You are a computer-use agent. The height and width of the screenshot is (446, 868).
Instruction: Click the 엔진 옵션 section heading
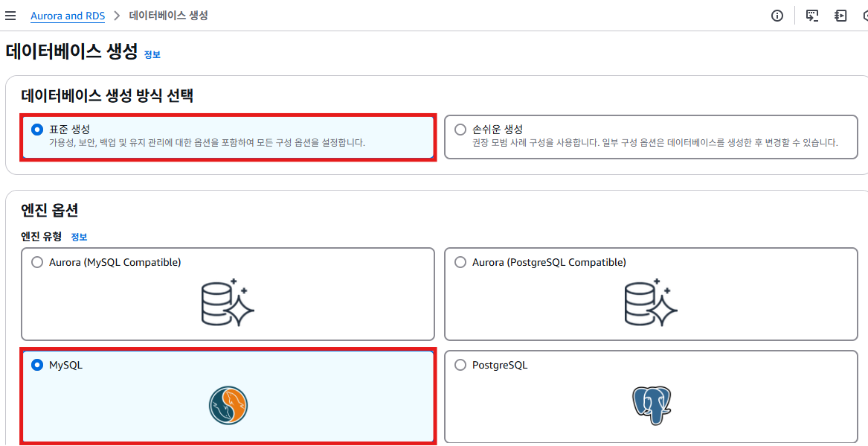(49, 210)
